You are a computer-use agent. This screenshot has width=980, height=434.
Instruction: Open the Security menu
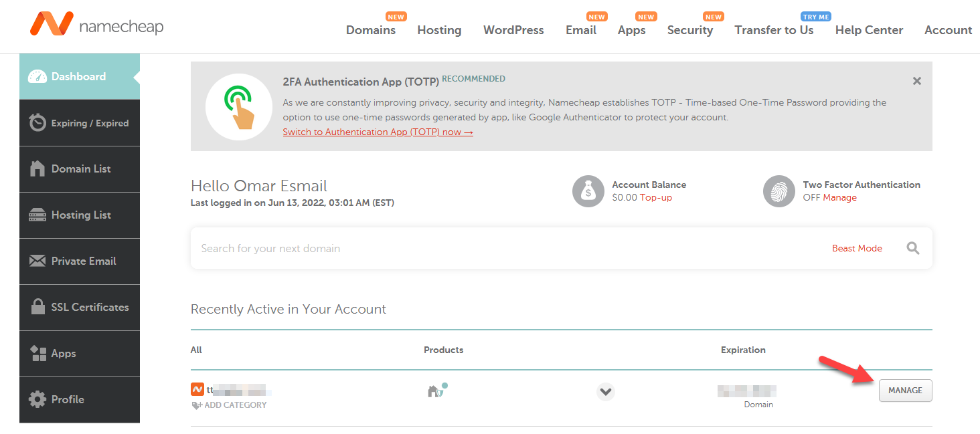tap(689, 30)
